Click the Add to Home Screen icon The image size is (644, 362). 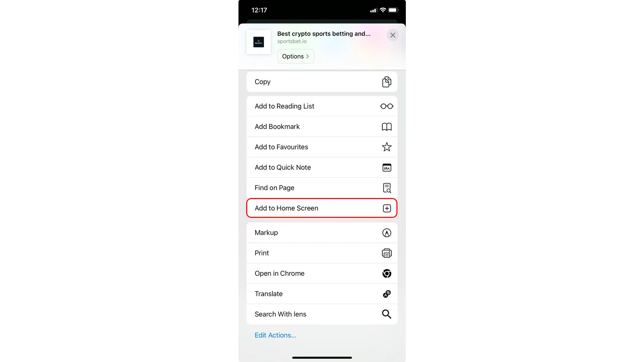click(x=387, y=208)
